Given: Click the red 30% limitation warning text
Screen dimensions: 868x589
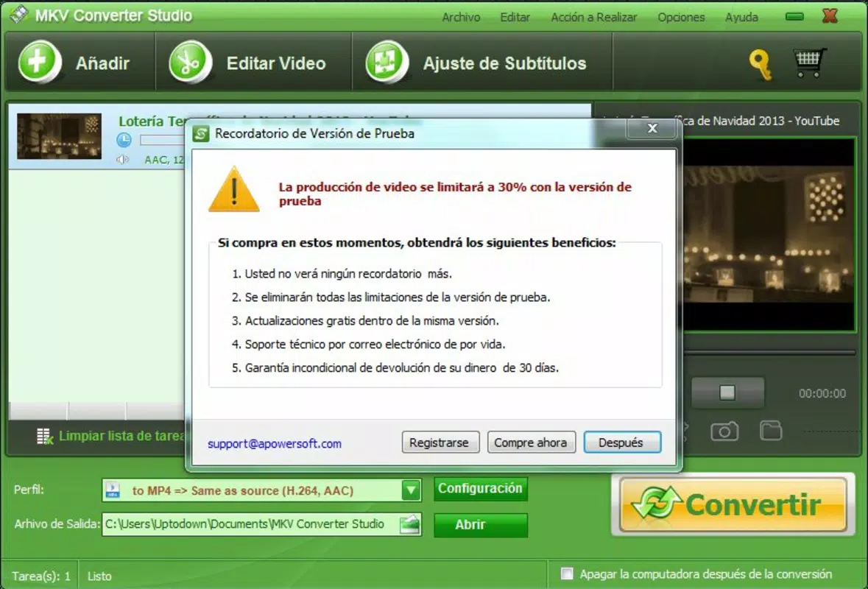Looking at the screenshot, I should point(454,194).
